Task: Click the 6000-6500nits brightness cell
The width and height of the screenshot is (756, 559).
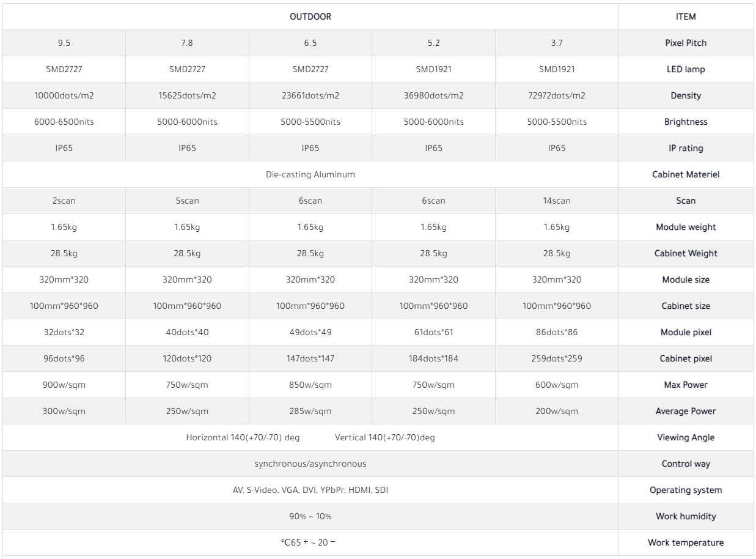Action: pos(64,122)
